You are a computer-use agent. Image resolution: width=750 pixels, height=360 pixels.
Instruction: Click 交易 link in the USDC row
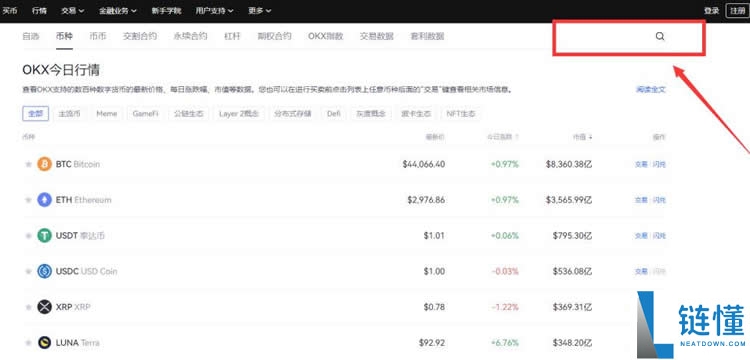pyautogui.click(x=641, y=272)
